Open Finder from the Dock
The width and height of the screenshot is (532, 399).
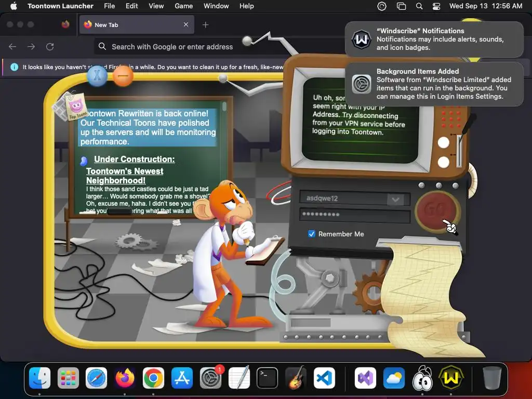coord(39,378)
